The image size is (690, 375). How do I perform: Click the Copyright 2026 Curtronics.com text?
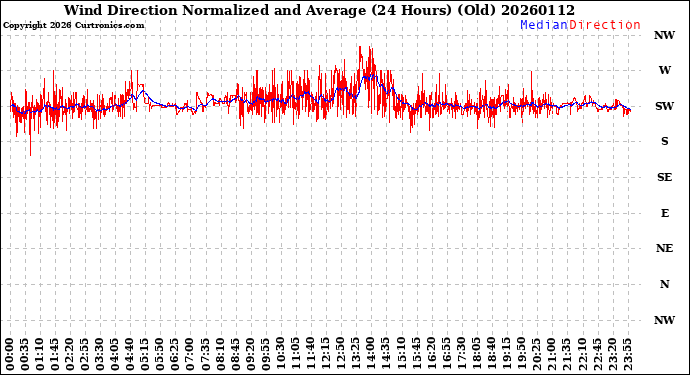pyautogui.click(x=73, y=26)
